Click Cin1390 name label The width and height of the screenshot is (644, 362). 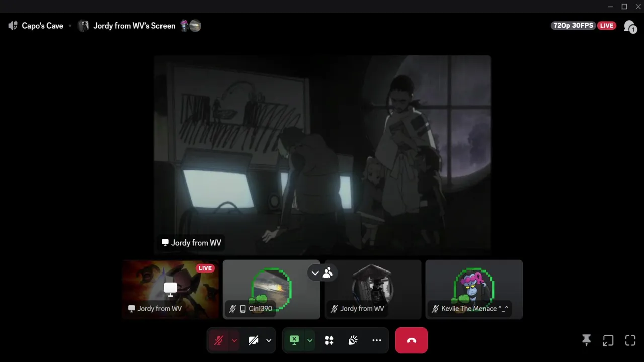click(x=260, y=309)
